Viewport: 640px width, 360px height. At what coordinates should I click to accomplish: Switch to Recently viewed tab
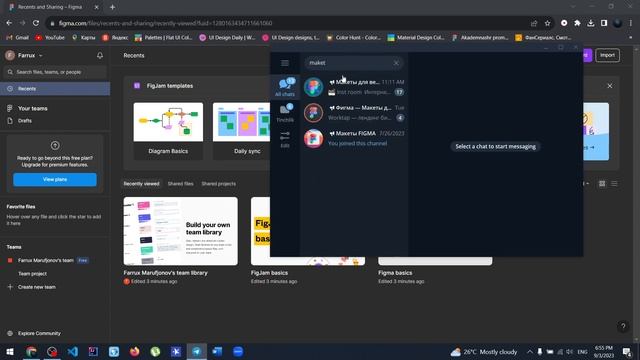[141, 184]
